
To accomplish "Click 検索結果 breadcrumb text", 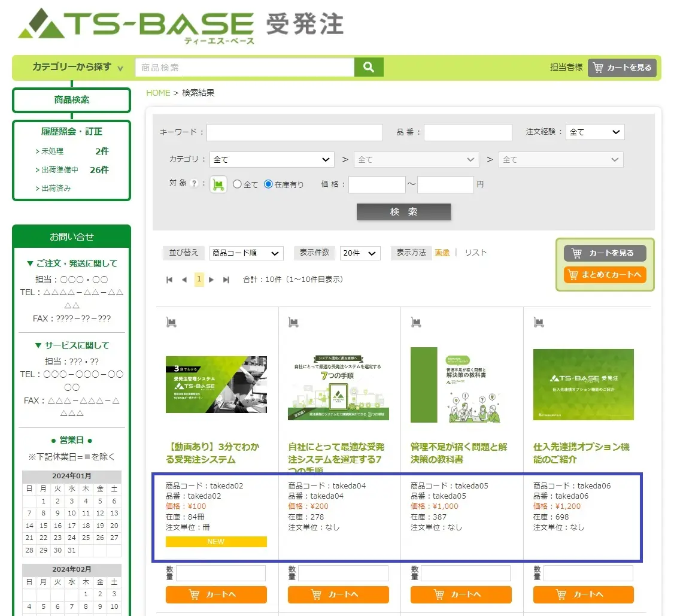I will 198,93.
